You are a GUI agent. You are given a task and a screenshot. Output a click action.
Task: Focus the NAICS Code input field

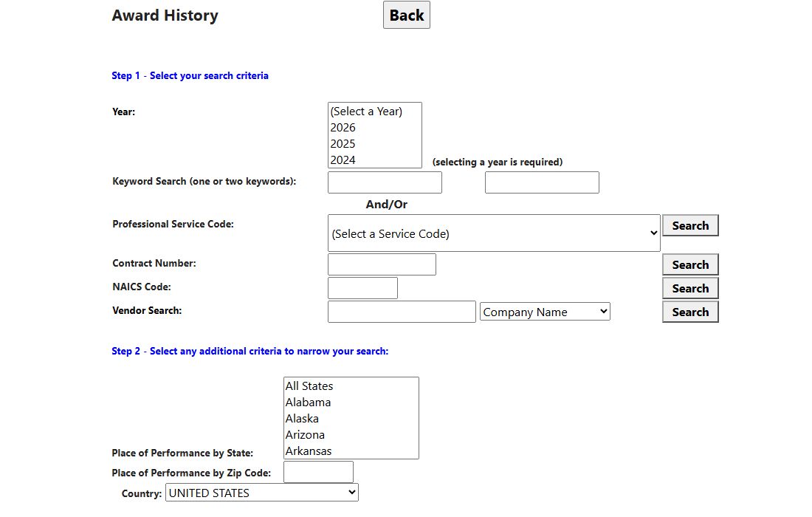pyautogui.click(x=363, y=288)
